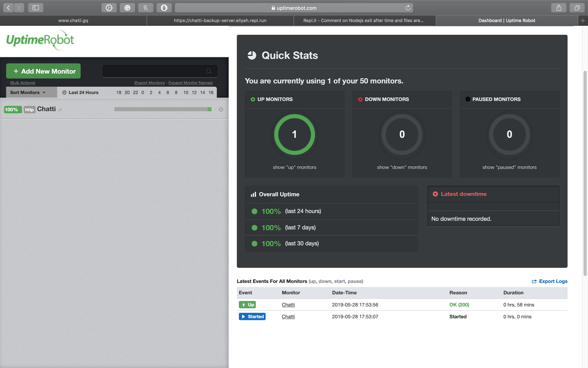This screenshot has width=588, height=368.
Task: Click the Quick Stats pie chart icon
Action: click(252, 55)
